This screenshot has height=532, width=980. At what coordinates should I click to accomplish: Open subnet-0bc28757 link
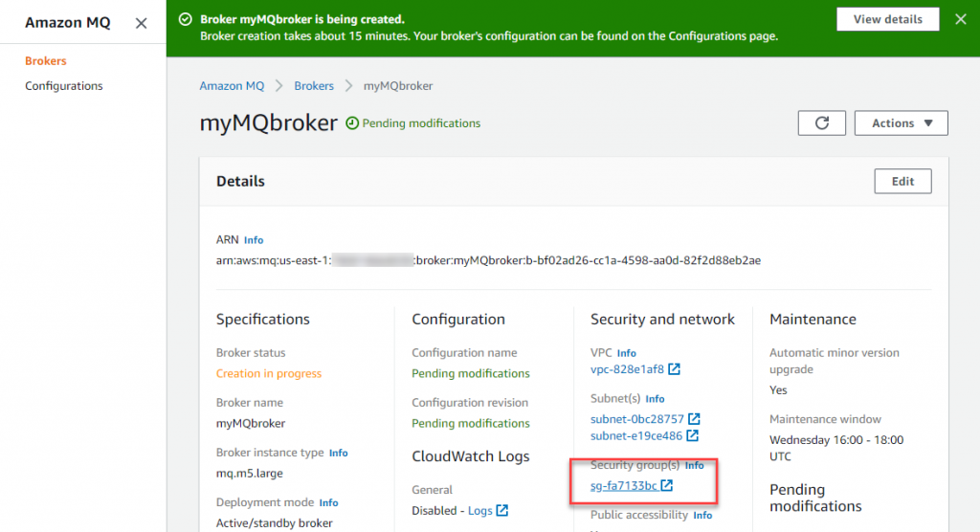636,419
